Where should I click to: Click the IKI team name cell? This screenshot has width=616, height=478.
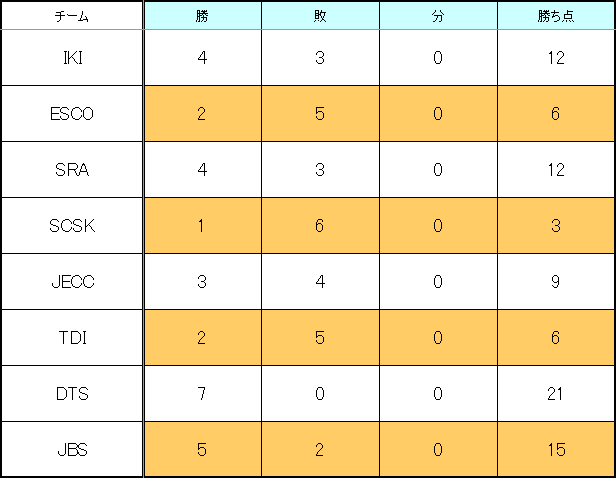tap(72, 58)
